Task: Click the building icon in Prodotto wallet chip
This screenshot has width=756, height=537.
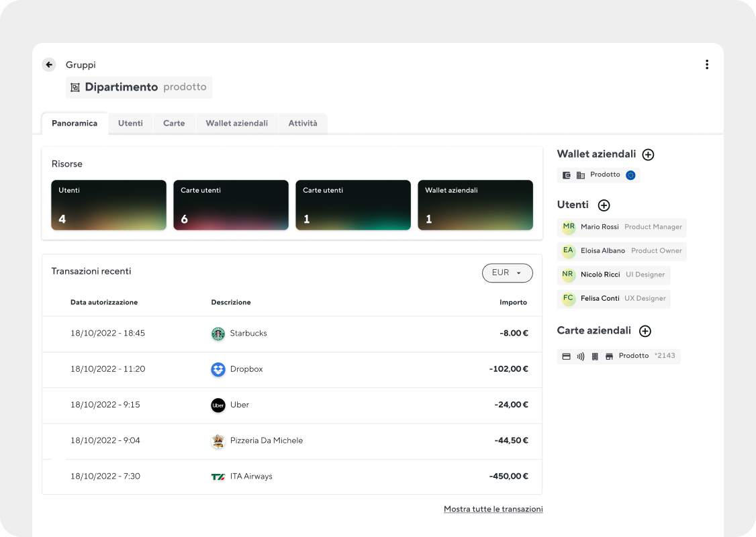Action: (x=581, y=175)
